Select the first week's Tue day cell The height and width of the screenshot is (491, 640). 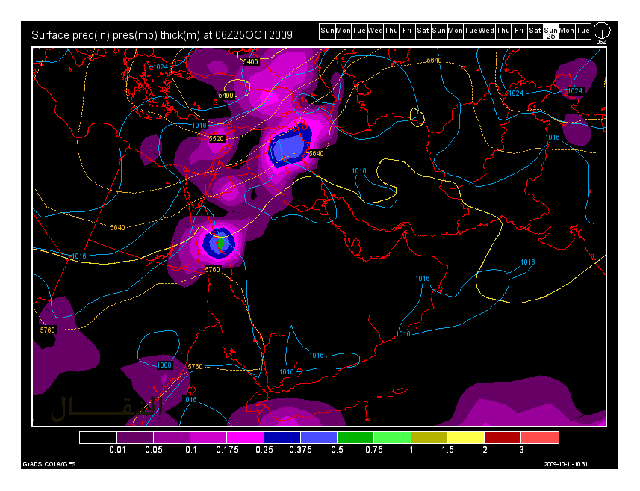click(x=359, y=31)
